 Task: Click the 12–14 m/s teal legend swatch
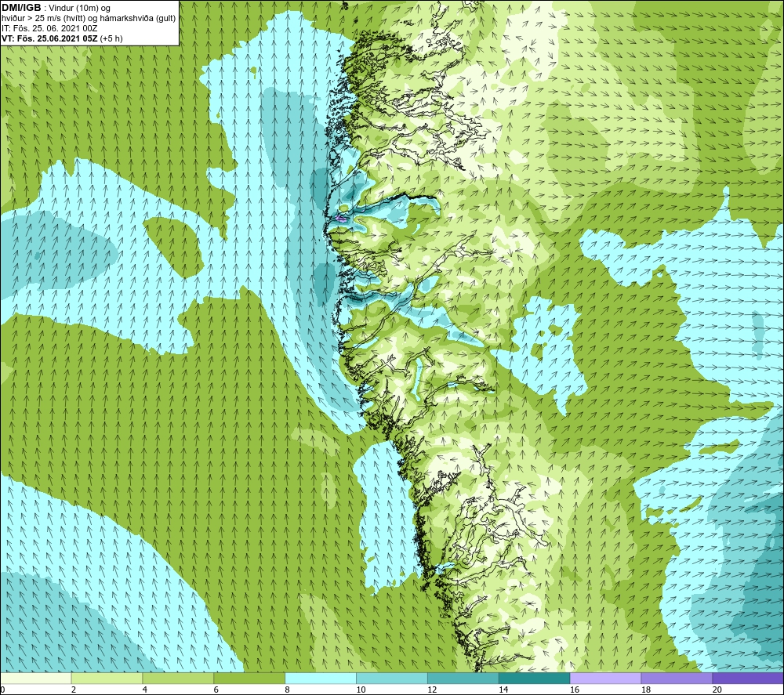(x=463, y=678)
